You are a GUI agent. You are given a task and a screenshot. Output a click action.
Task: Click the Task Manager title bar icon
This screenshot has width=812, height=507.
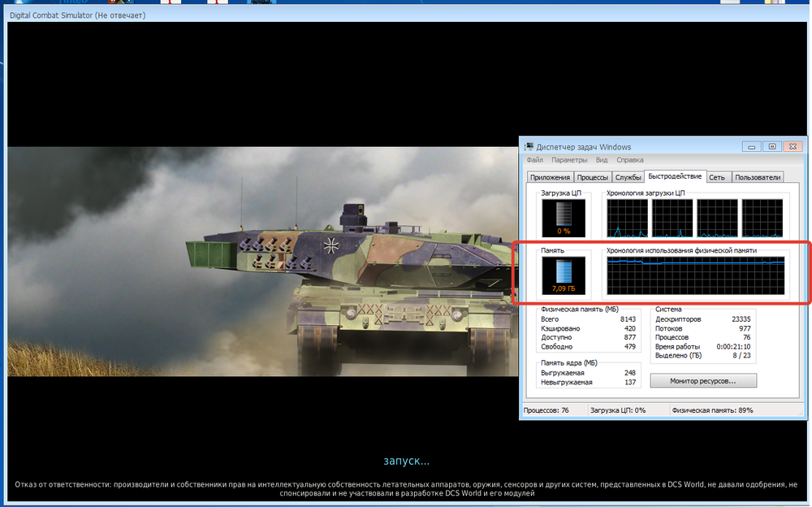(529, 147)
